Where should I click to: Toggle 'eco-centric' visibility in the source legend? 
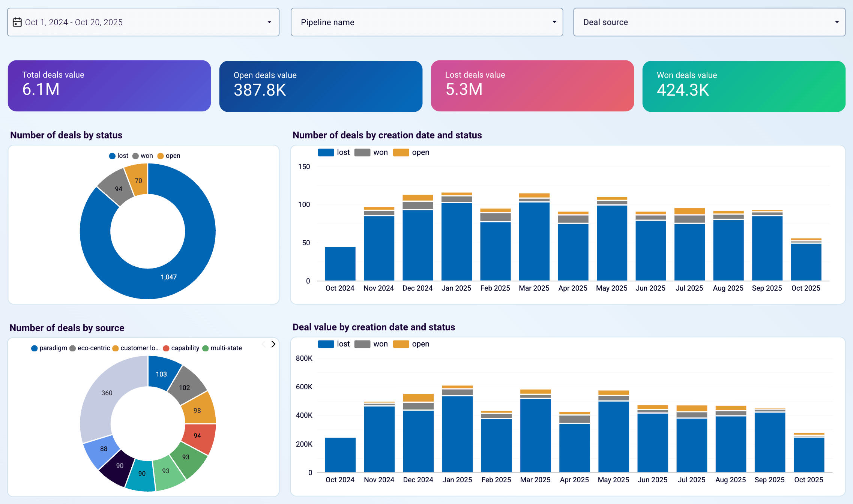pos(72,348)
